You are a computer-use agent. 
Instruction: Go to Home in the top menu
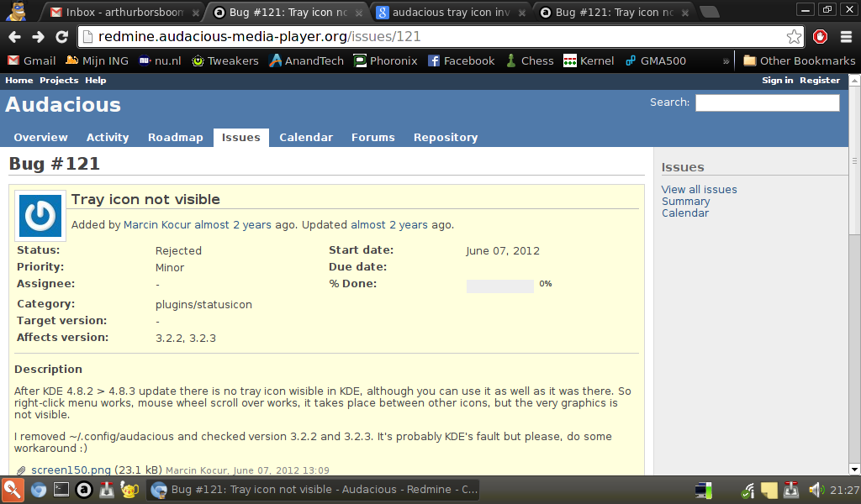click(19, 81)
